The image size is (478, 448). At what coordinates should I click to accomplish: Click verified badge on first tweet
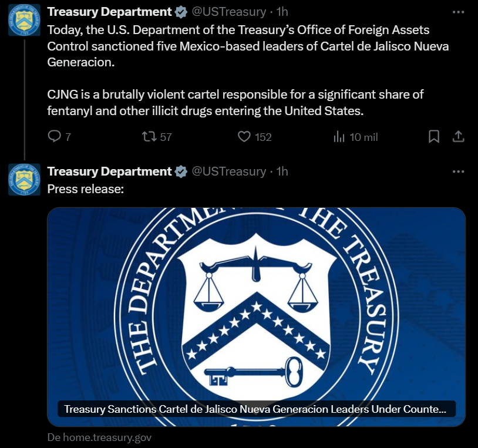[x=181, y=12]
